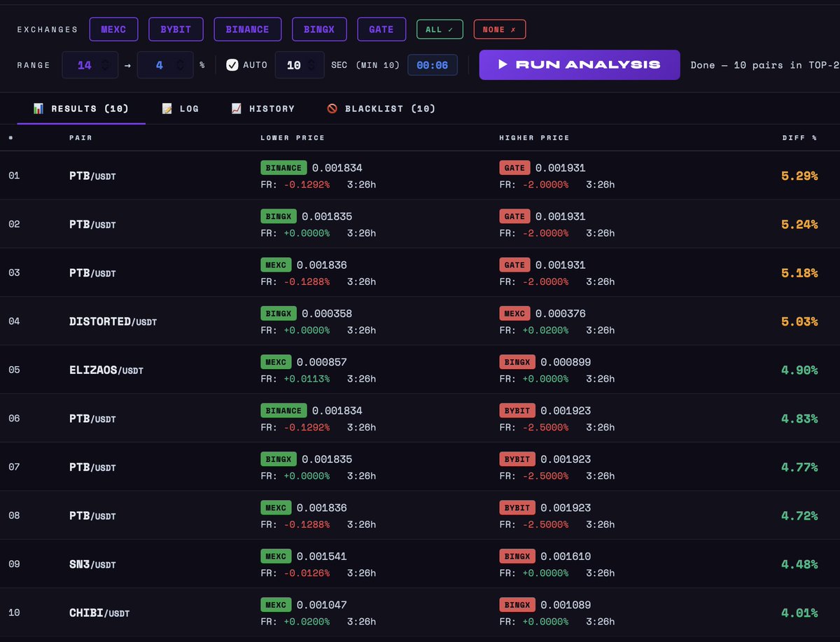Uncheck the AUTO refresh checkbox
This screenshot has width=840, height=642.
tap(232, 65)
